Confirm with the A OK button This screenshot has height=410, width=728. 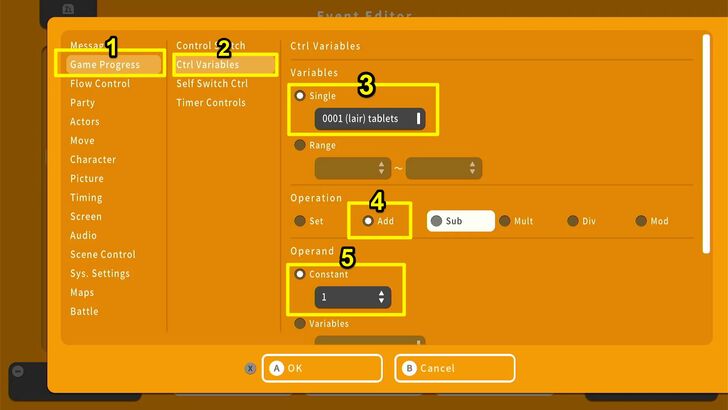tap(322, 368)
